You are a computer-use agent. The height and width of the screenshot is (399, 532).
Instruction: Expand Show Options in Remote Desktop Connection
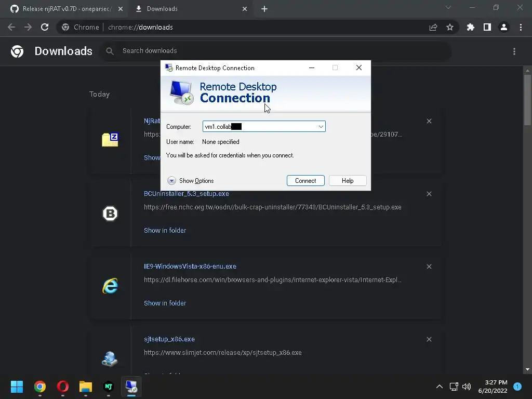(191, 180)
